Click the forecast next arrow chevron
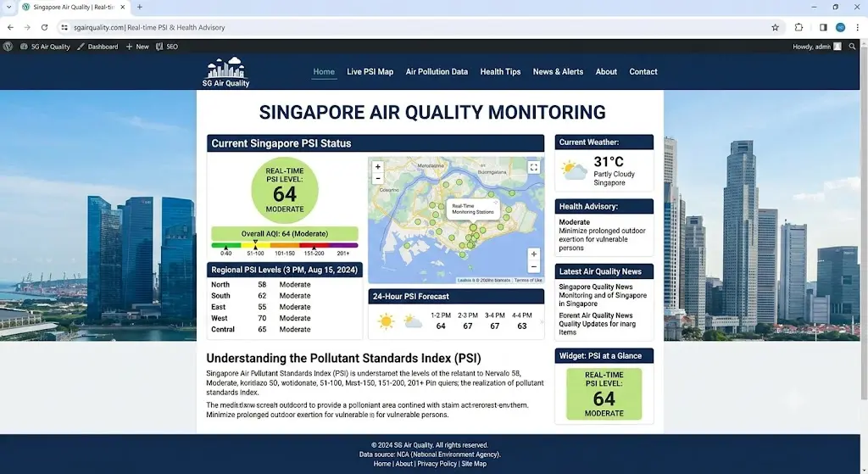 tap(542, 321)
